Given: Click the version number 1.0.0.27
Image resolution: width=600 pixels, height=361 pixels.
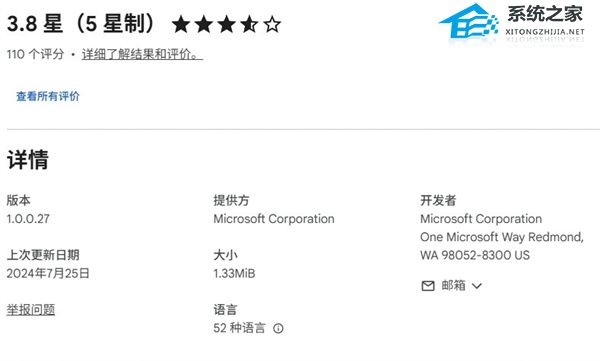Looking at the screenshot, I should tap(28, 219).
